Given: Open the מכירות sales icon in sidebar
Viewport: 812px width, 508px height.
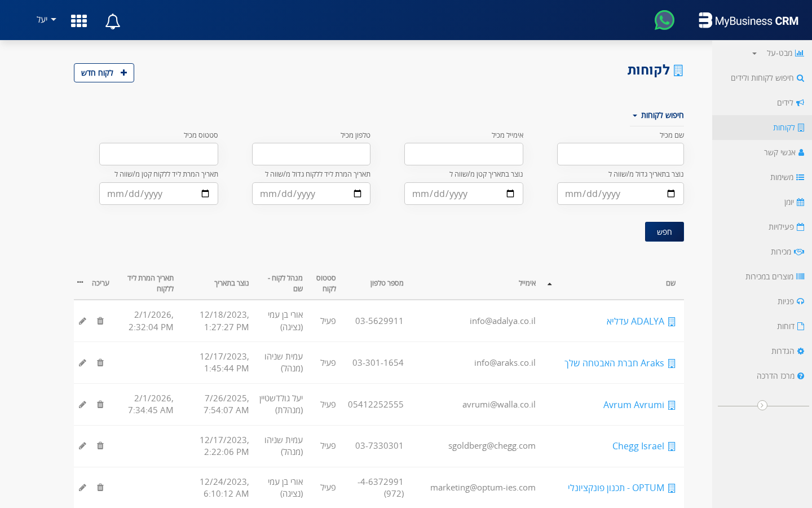Looking at the screenshot, I should click(x=800, y=252).
